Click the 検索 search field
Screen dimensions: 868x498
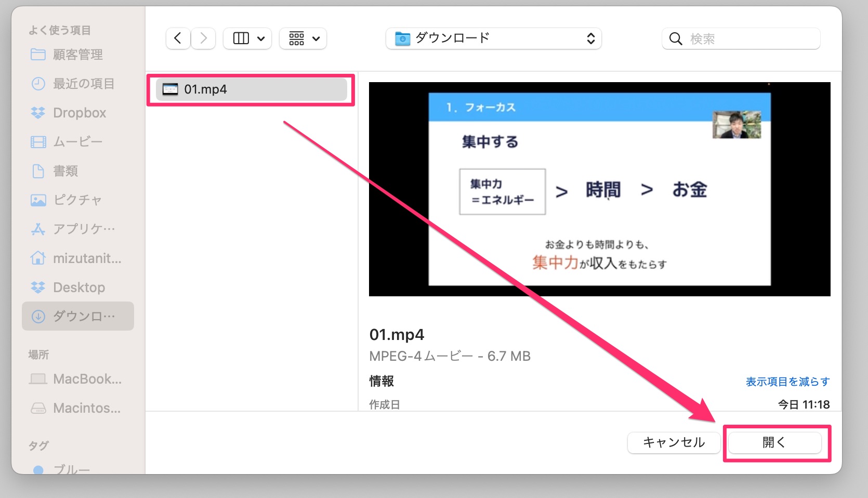point(747,39)
